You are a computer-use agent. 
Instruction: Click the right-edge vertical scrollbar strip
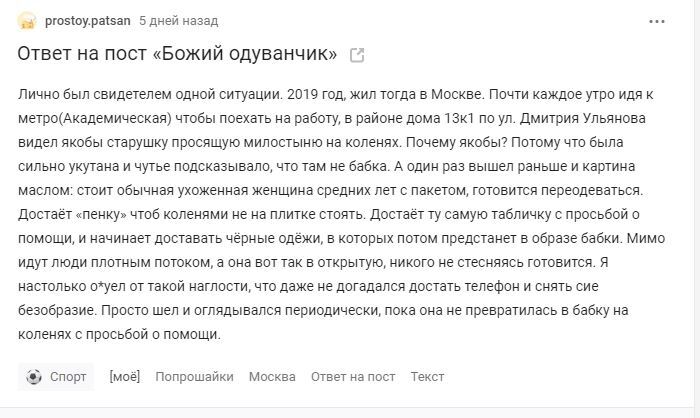click(x=697, y=209)
